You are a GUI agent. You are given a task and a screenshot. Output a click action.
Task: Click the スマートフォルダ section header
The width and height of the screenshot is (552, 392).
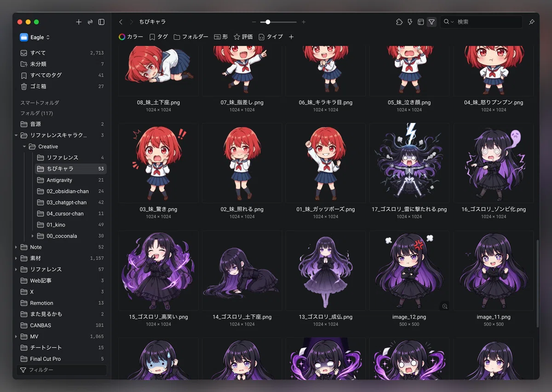40,103
